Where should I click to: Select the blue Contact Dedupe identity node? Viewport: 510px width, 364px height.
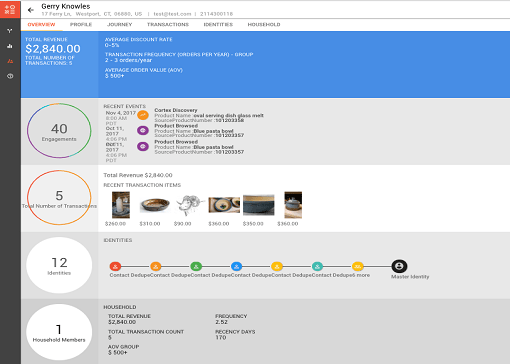[236, 266]
